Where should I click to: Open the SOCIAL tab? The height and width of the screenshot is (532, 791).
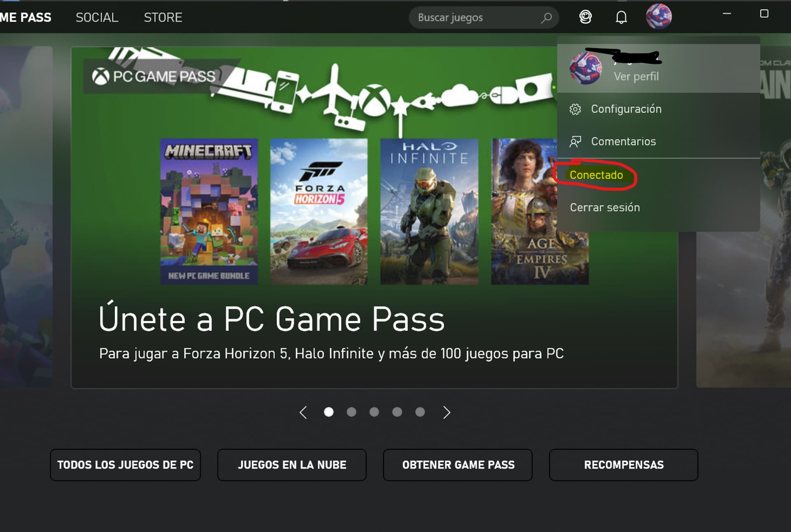point(97,17)
